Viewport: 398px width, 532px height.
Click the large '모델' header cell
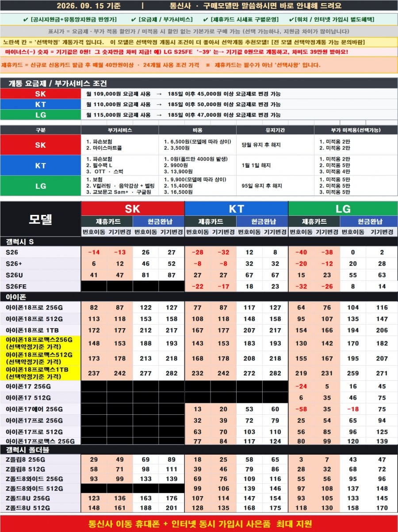[x=41, y=218]
